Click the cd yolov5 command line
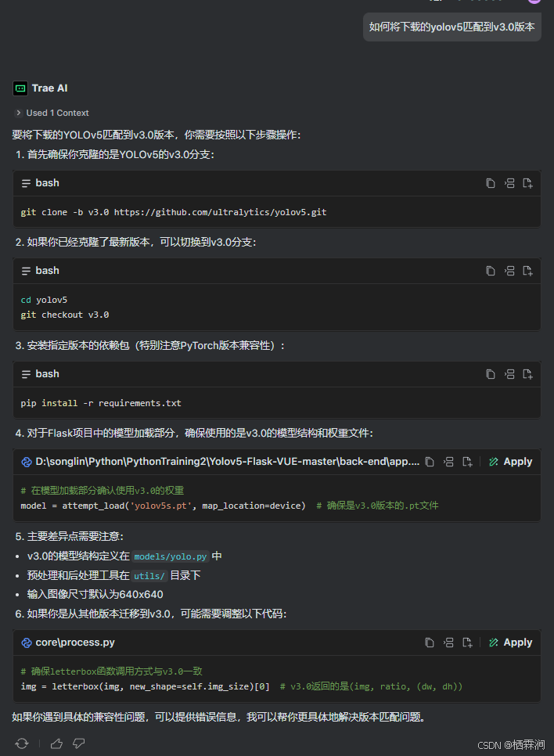This screenshot has height=756, width=554. tap(44, 300)
